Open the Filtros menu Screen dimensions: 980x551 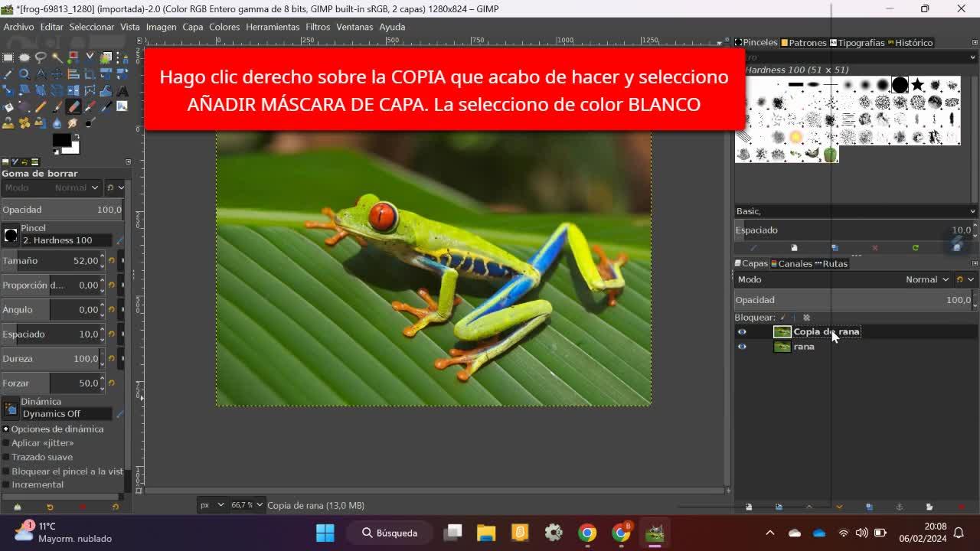[317, 27]
